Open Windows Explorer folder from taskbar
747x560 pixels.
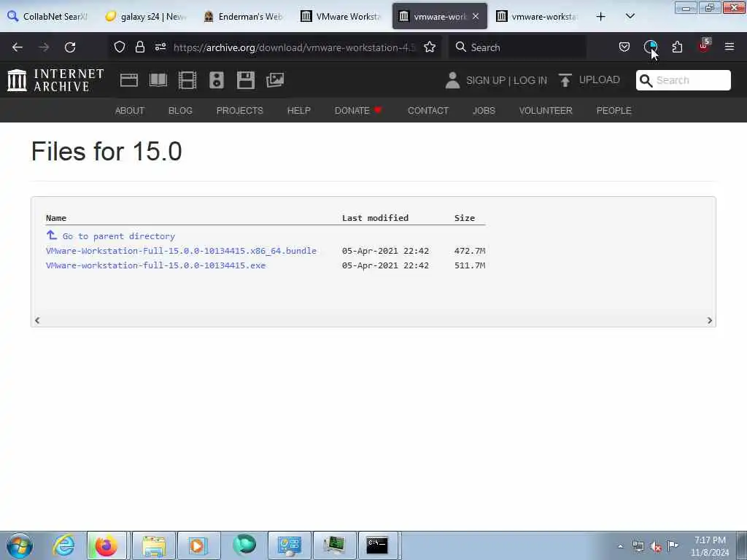pos(153,545)
